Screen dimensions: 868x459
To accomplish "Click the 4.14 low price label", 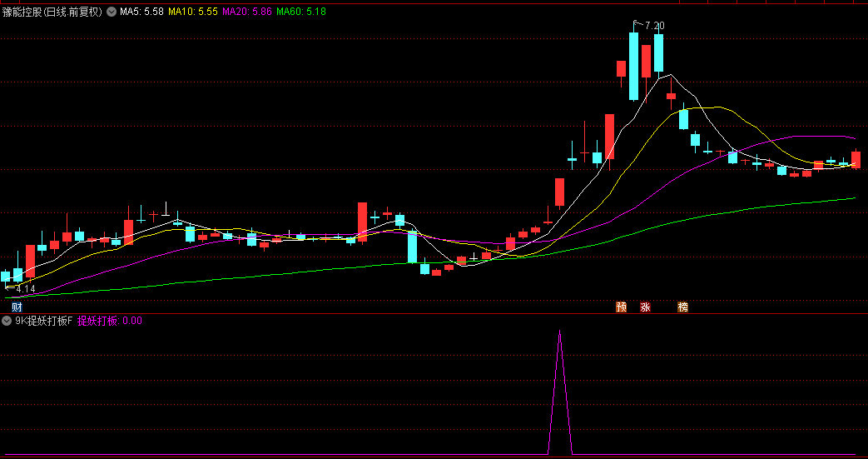I will pos(26,289).
